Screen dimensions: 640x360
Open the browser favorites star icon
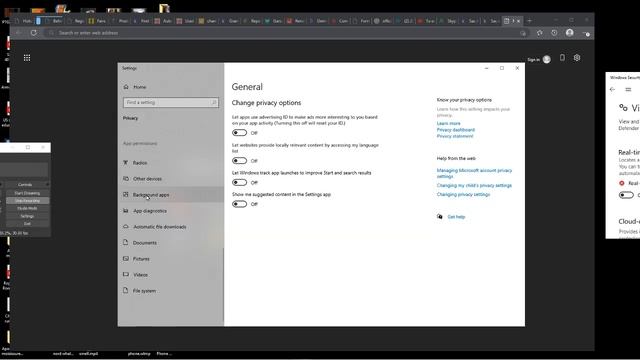click(540, 33)
